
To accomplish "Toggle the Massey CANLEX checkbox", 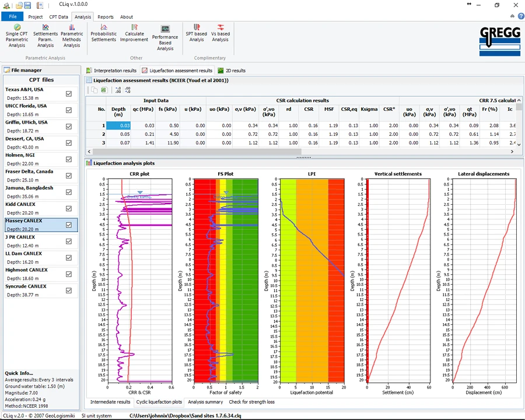I will pos(69,225).
